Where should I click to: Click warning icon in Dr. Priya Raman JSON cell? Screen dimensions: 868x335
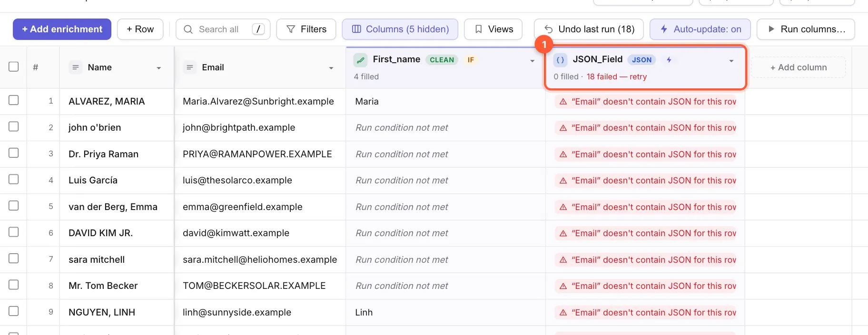click(x=563, y=154)
